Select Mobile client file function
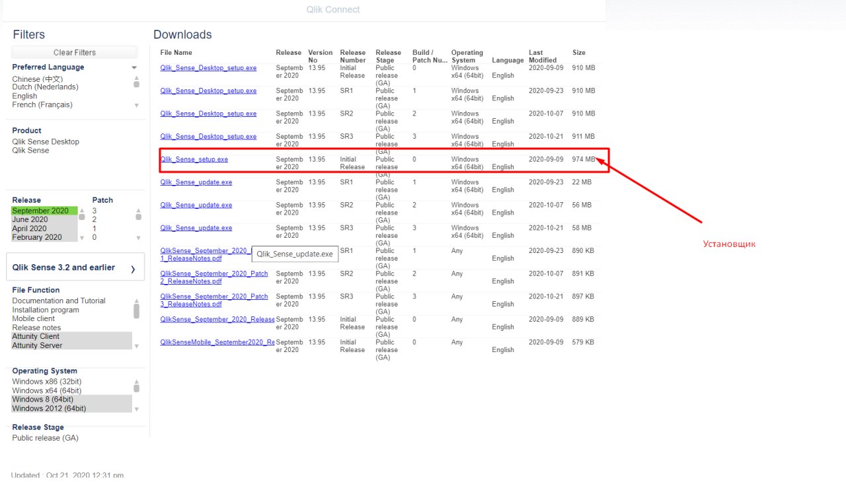This screenshot has width=846, height=504. pos(34,318)
